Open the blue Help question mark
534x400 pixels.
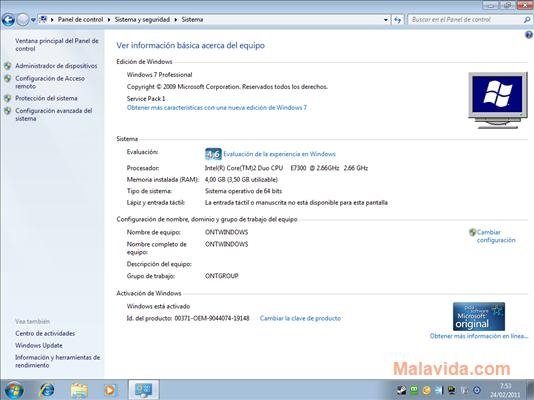click(x=529, y=35)
